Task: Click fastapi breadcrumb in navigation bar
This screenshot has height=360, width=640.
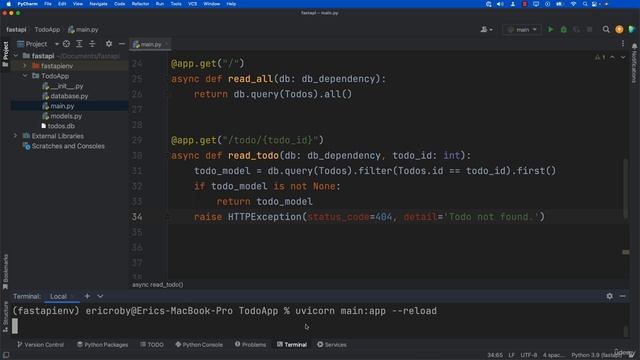Action: point(16,29)
